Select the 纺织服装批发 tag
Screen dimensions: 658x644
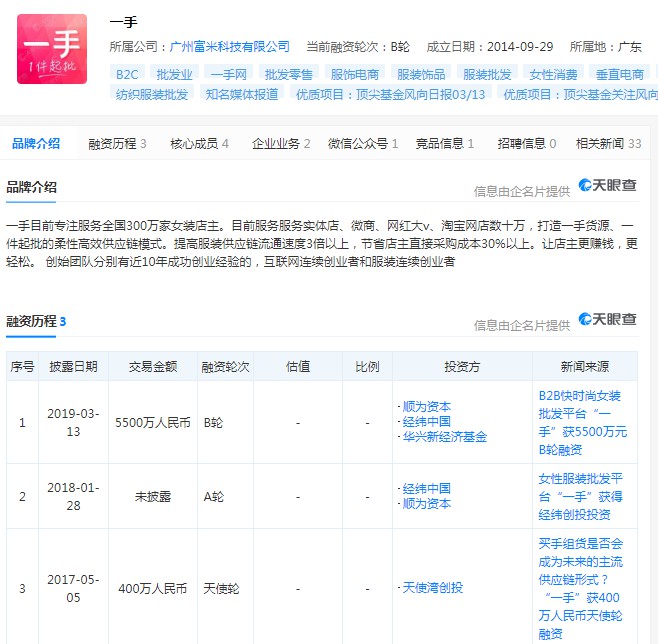152,94
